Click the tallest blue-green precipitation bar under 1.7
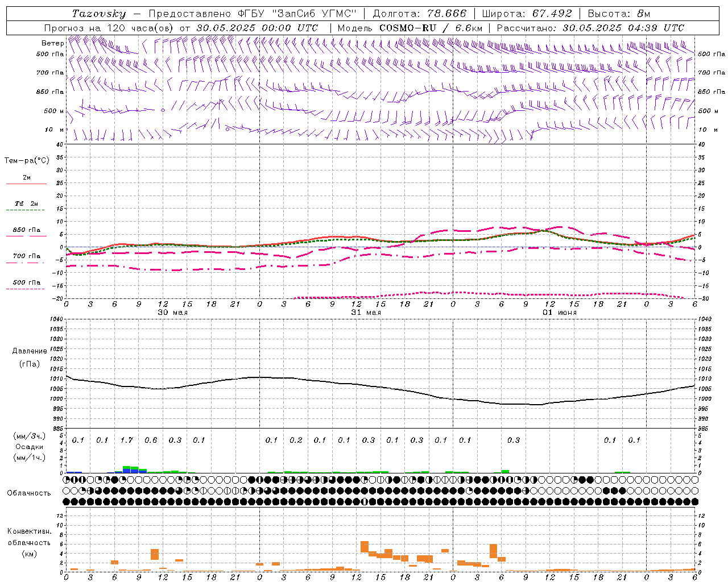The image size is (728, 582). [127, 469]
